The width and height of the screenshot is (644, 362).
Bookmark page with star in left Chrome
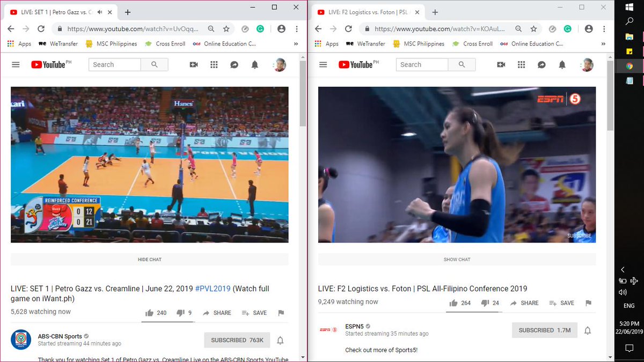click(x=226, y=29)
